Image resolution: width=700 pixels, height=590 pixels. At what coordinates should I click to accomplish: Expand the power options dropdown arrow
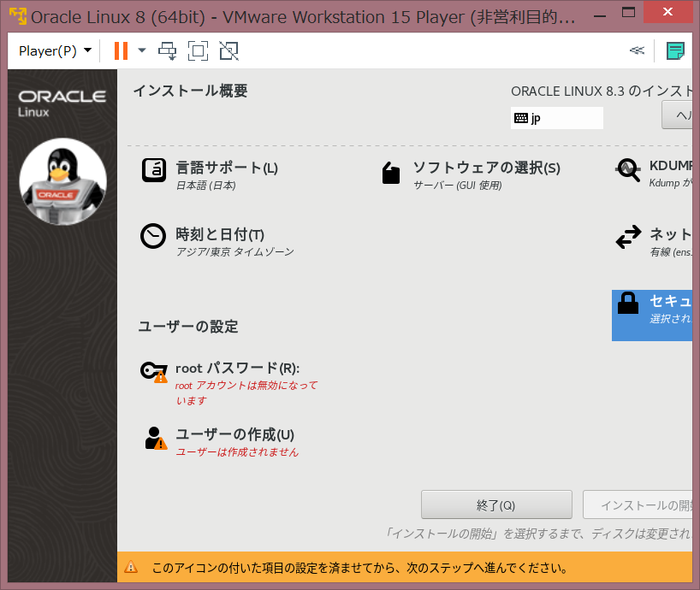pos(142,50)
